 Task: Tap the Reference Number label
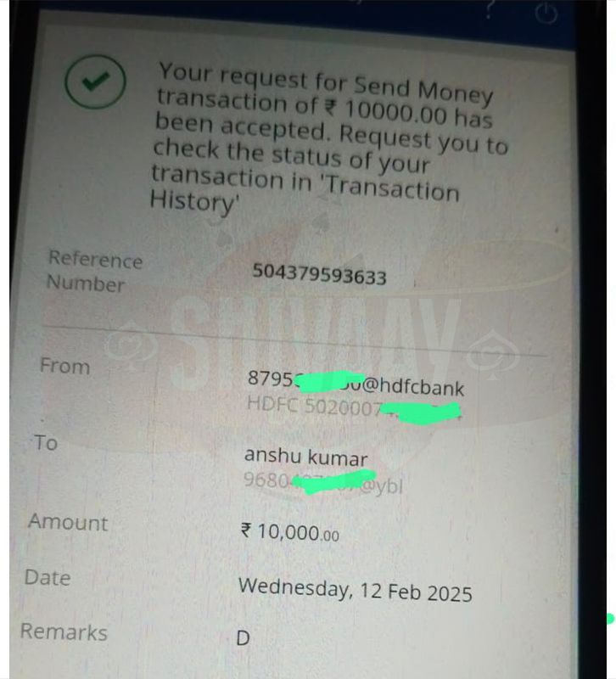pos(94,272)
